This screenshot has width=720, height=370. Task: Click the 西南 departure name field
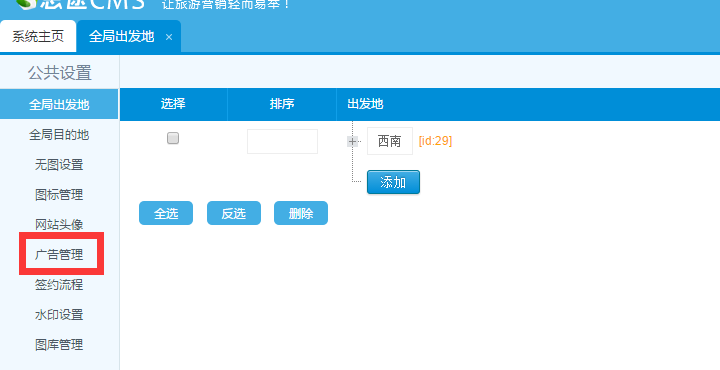click(390, 141)
